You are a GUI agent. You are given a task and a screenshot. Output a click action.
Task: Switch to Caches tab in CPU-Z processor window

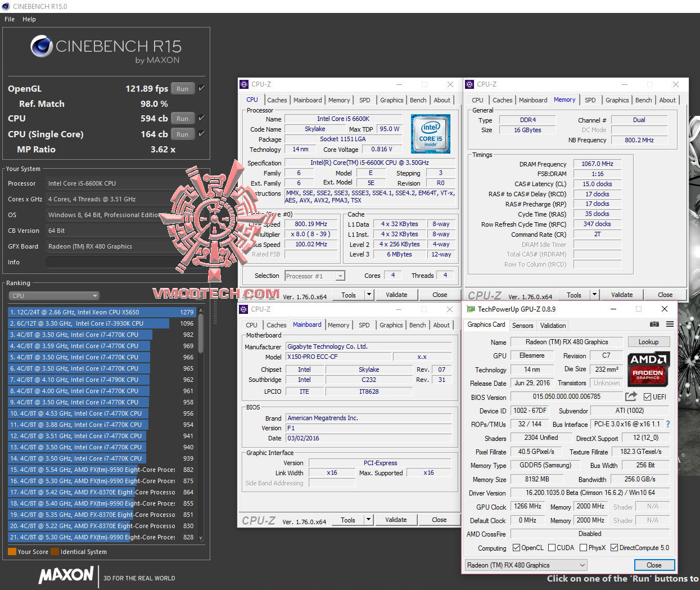pyautogui.click(x=277, y=100)
